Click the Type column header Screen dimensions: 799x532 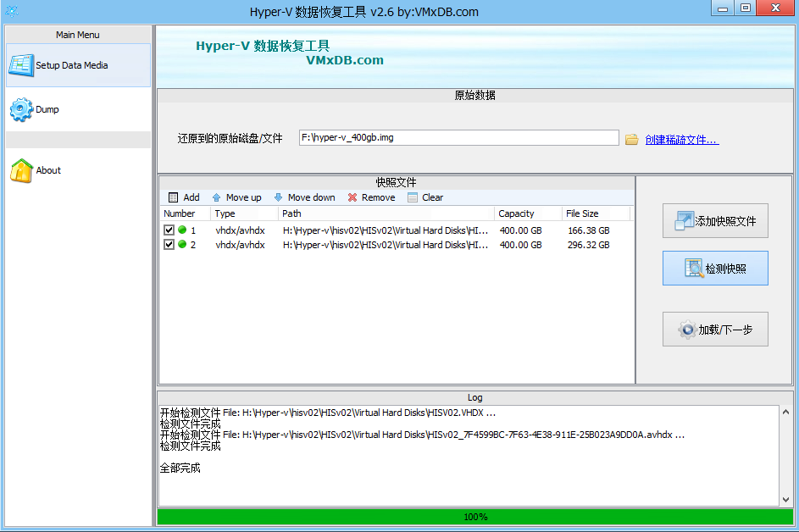244,213
